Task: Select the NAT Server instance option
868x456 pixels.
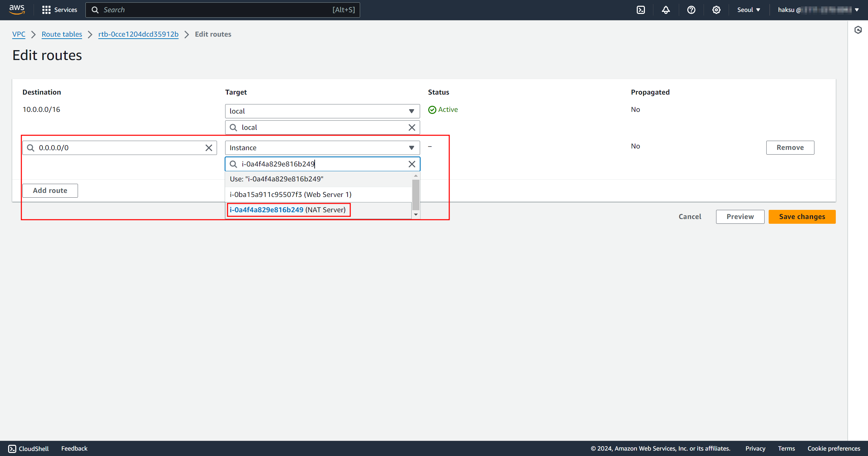Action: (x=288, y=210)
